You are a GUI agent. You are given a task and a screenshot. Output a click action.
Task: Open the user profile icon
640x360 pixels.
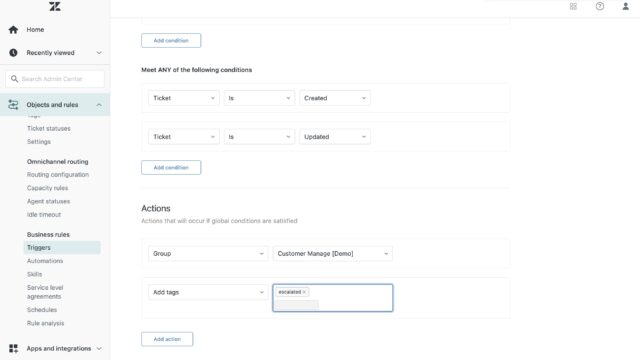625,6
